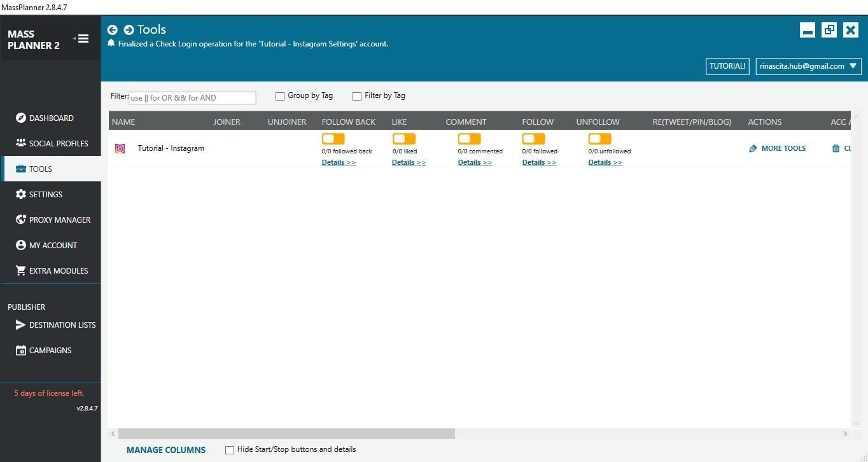Click the '0/0 unfollowed' counter
Viewport: 868px width, 462px height.
tap(610, 151)
